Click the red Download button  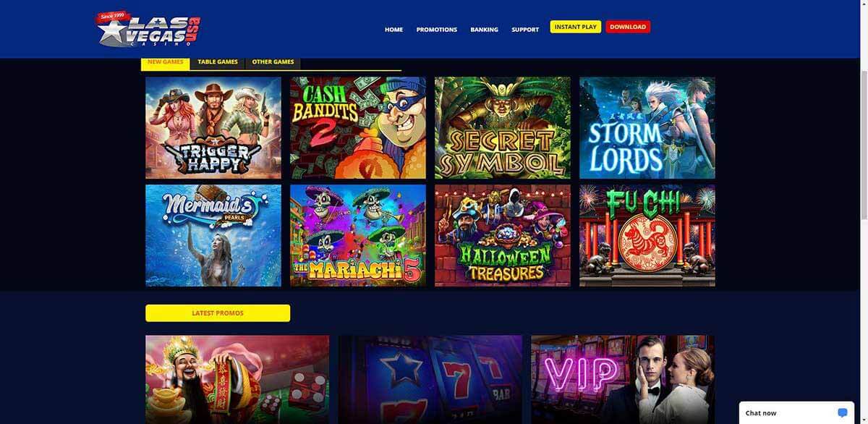pyautogui.click(x=628, y=27)
